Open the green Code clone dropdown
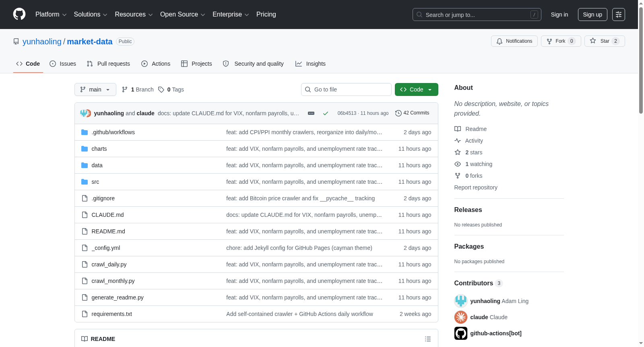 (x=417, y=89)
